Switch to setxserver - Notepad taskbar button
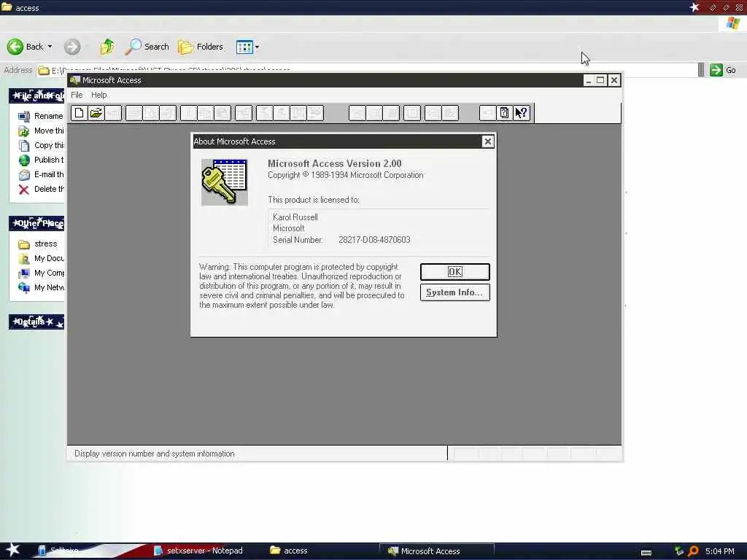This screenshot has width=747, height=560. [198, 551]
